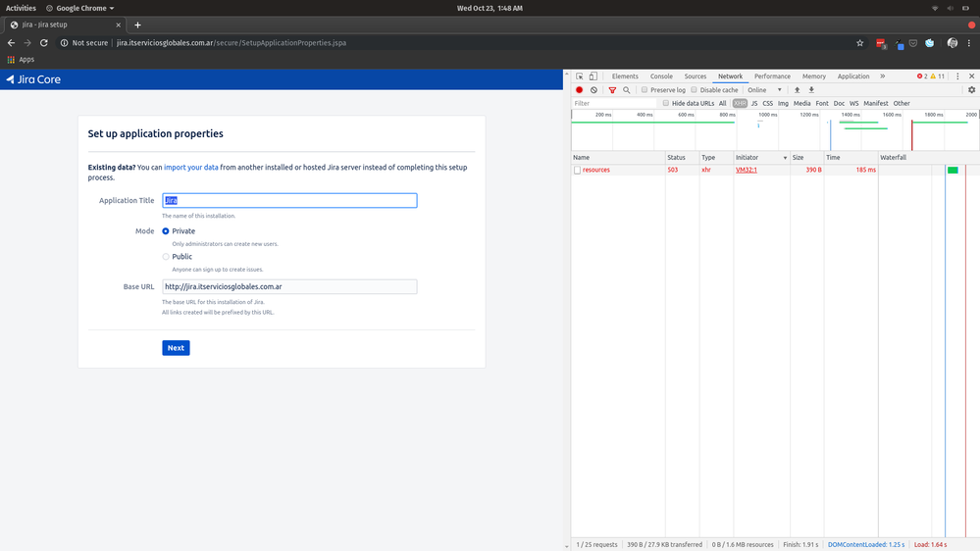Click the color picker extension icon

click(x=899, y=44)
